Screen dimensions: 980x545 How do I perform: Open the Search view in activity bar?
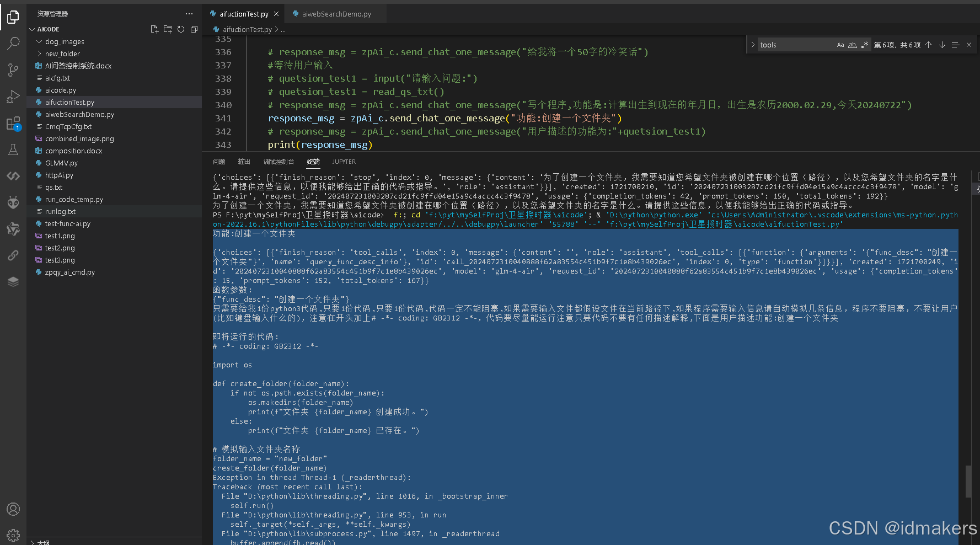tap(13, 43)
